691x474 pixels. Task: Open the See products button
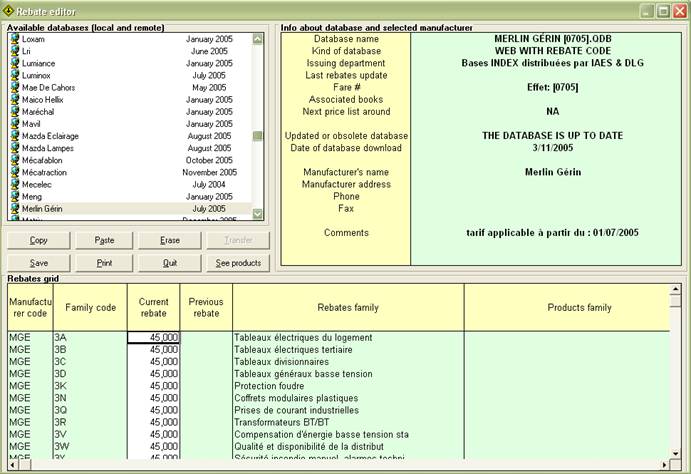tap(238, 263)
